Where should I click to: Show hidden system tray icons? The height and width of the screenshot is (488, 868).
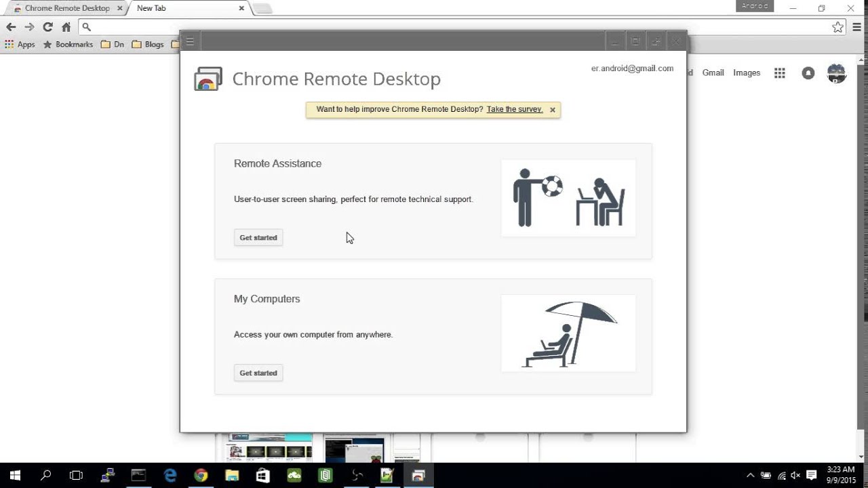(x=750, y=476)
